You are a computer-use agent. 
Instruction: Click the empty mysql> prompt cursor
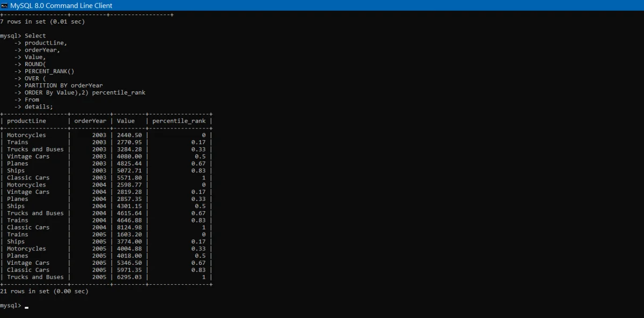(x=26, y=307)
